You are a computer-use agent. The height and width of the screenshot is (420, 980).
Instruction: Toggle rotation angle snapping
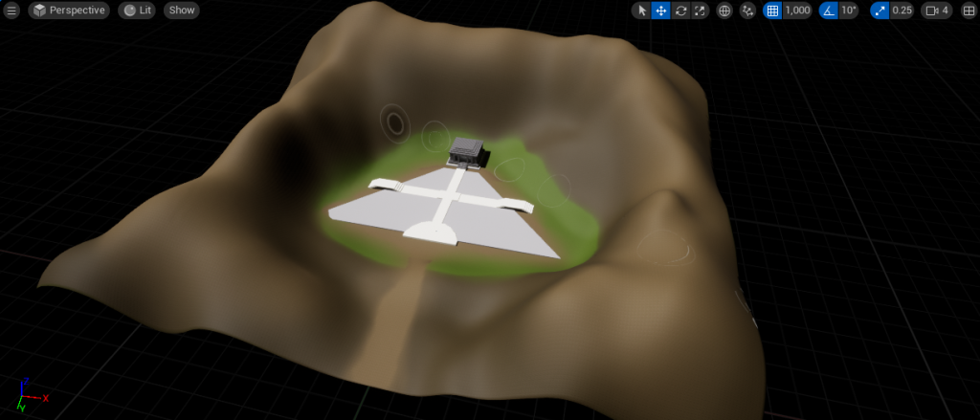pyautogui.click(x=827, y=11)
